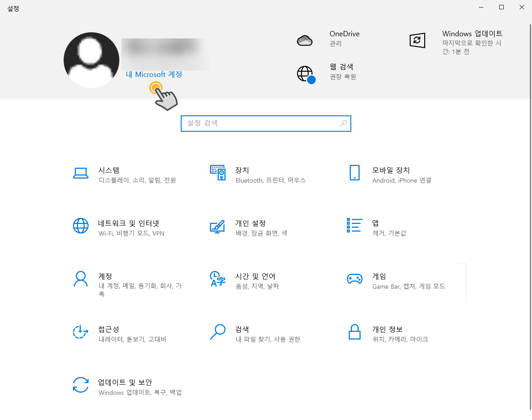Click the magnifier icon in search box
The height and width of the screenshot is (420, 532).
pyautogui.click(x=344, y=123)
